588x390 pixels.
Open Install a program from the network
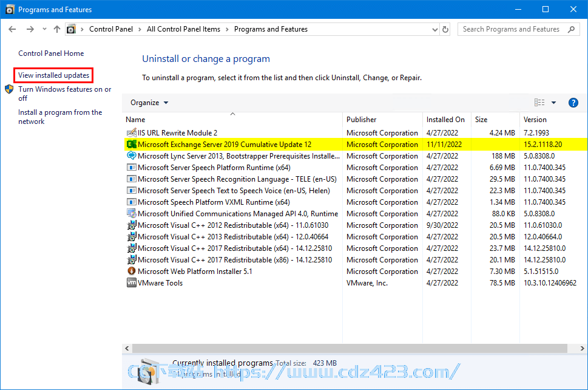[x=60, y=117]
